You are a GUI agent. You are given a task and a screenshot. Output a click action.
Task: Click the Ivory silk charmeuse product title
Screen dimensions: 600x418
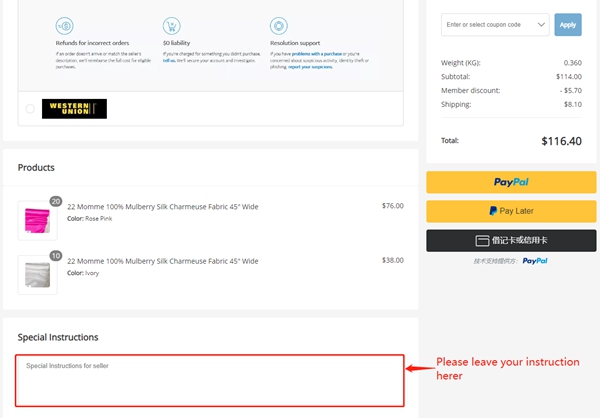point(162,261)
